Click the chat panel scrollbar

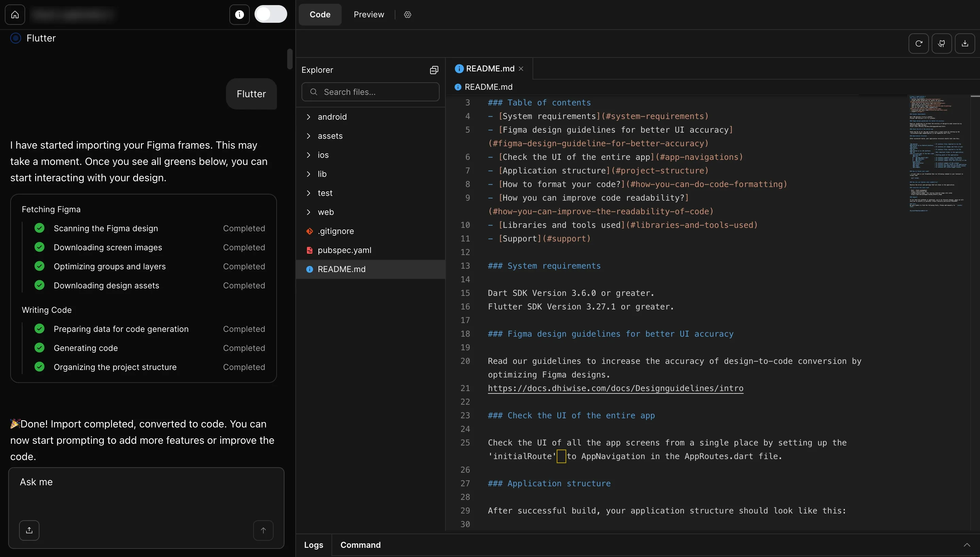pos(290,59)
